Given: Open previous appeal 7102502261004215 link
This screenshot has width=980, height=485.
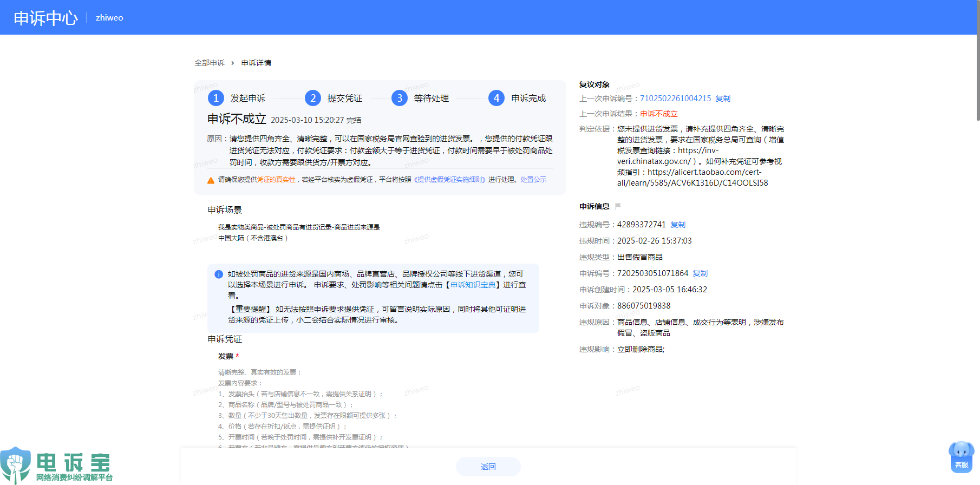Looking at the screenshot, I should (676, 99).
